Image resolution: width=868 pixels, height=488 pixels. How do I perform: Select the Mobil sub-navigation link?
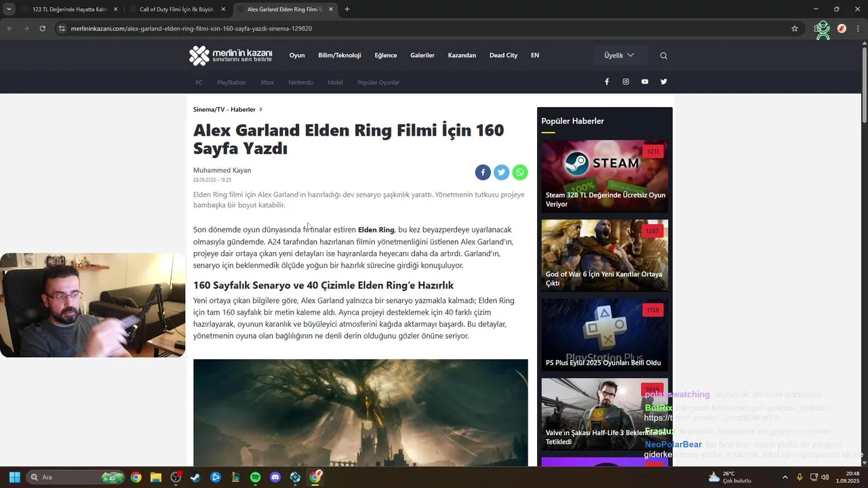[335, 83]
